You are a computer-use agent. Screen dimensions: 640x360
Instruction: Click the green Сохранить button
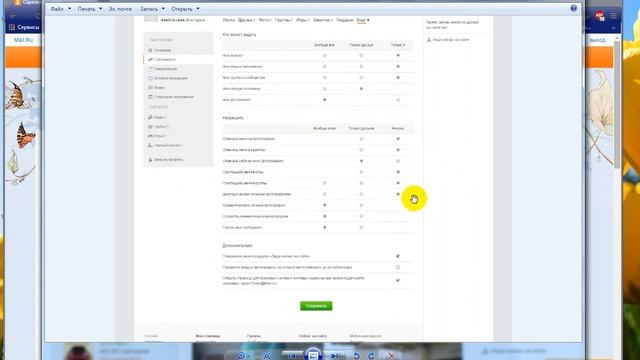316,306
